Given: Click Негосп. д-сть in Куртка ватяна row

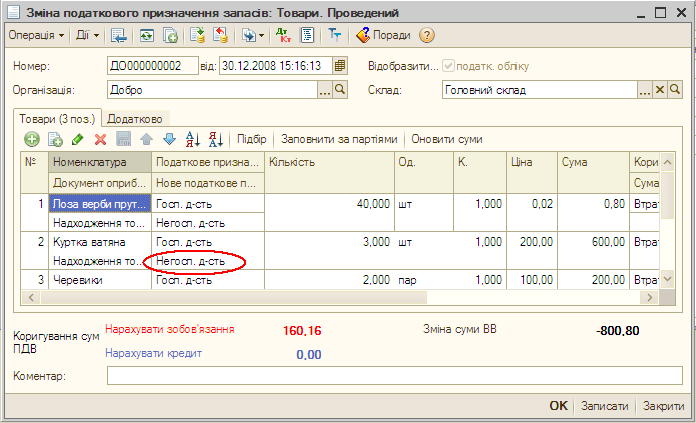Looking at the screenshot, I should coord(208,261).
